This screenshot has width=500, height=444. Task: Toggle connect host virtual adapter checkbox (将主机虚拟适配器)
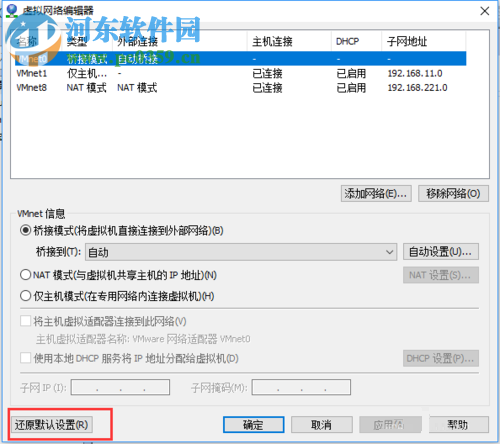(x=26, y=321)
